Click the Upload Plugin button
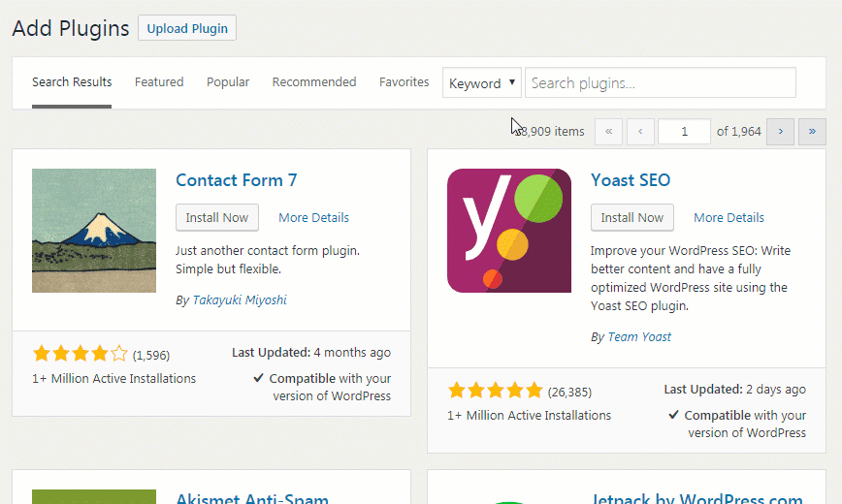Image resolution: width=842 pixels, height=504 pixels. [187, 28]
